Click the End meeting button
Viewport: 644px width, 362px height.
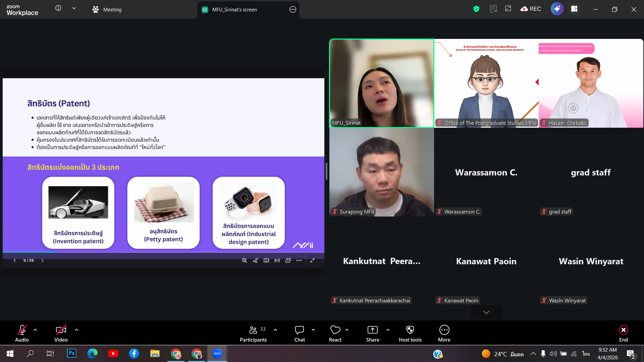tap(623, 334)
